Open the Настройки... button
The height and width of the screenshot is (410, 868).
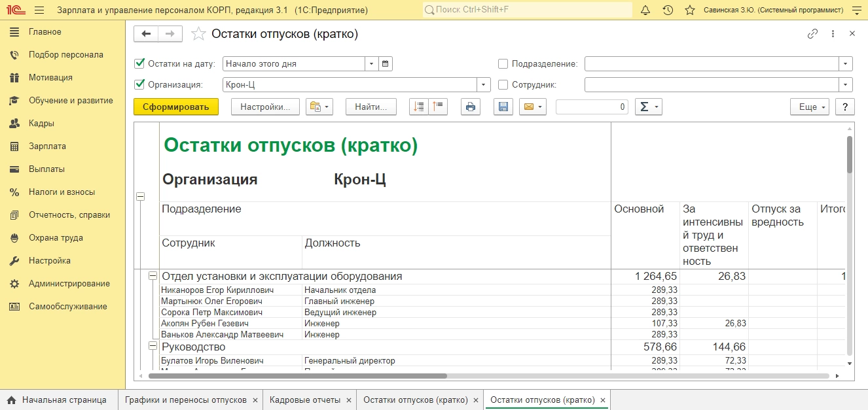265,107
